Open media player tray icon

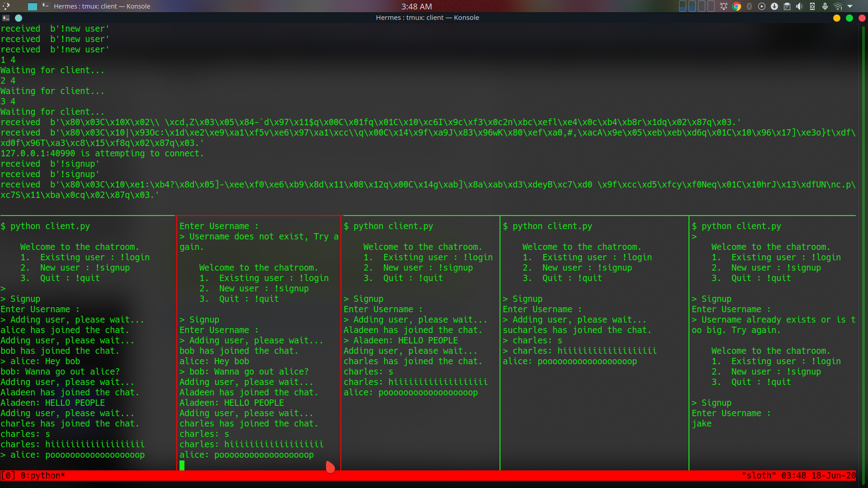coord(762,6)
